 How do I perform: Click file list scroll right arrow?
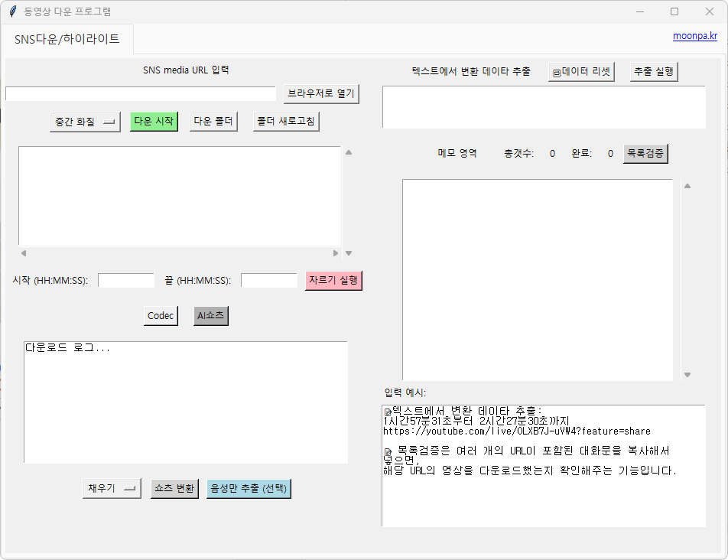tap(335, 253)
